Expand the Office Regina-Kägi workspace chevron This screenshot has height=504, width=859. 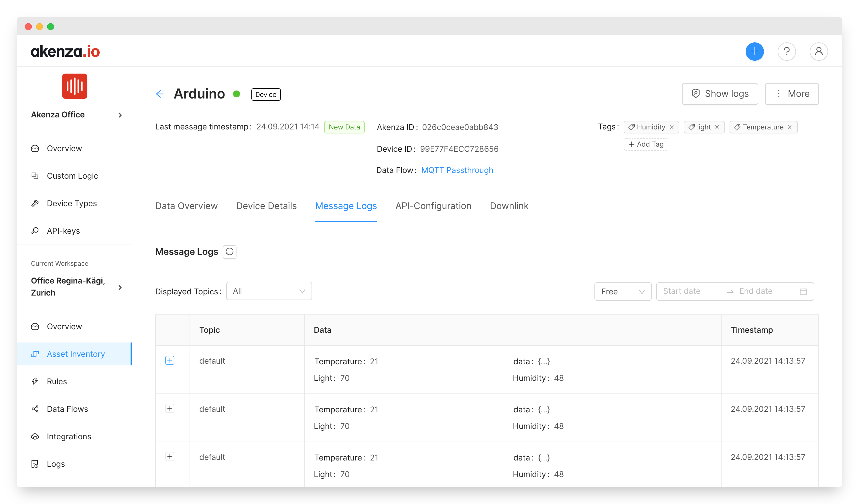pyautogui.click(x=120, y=288)
